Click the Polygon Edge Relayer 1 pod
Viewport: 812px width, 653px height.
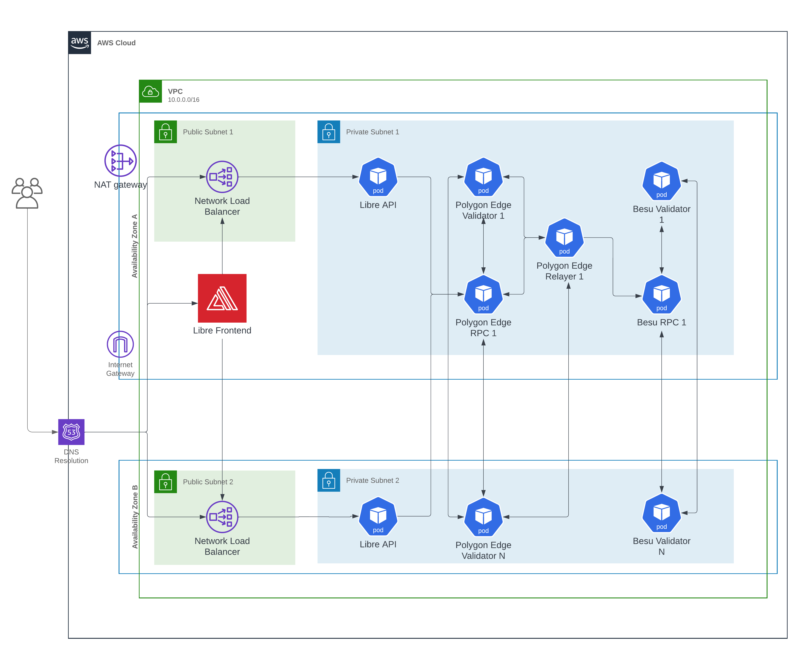564,238
